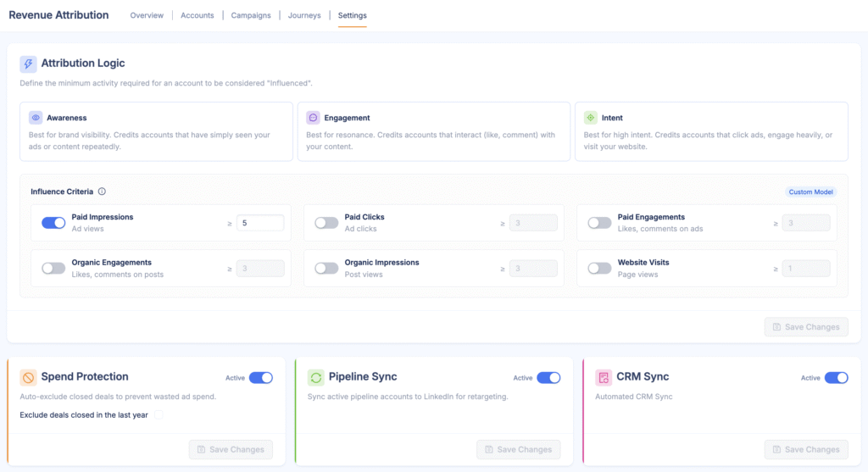Click Save Changes under Spend Protection
This screenshot has width=868, height=472.
click(x=231, y=449)
